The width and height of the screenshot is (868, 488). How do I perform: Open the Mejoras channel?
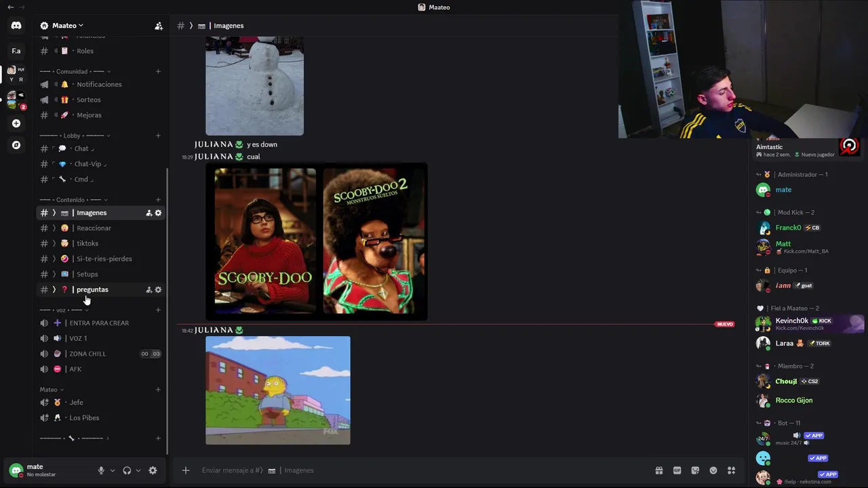pyautogui.click(x=101, y=115)
